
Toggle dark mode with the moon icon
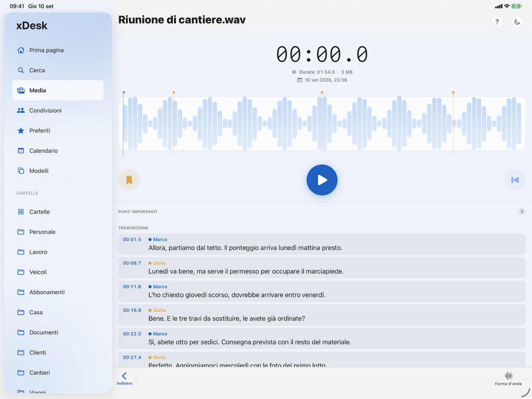point(517,22)
